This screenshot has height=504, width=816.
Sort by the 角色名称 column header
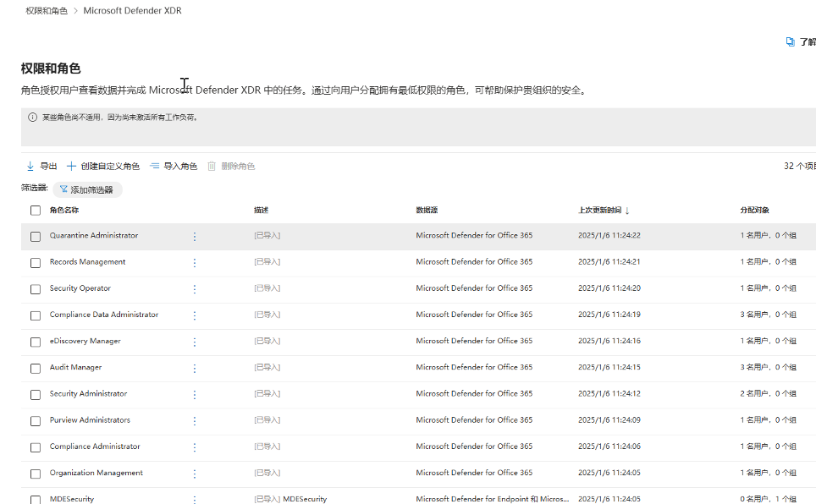click(x=64, y=210)
